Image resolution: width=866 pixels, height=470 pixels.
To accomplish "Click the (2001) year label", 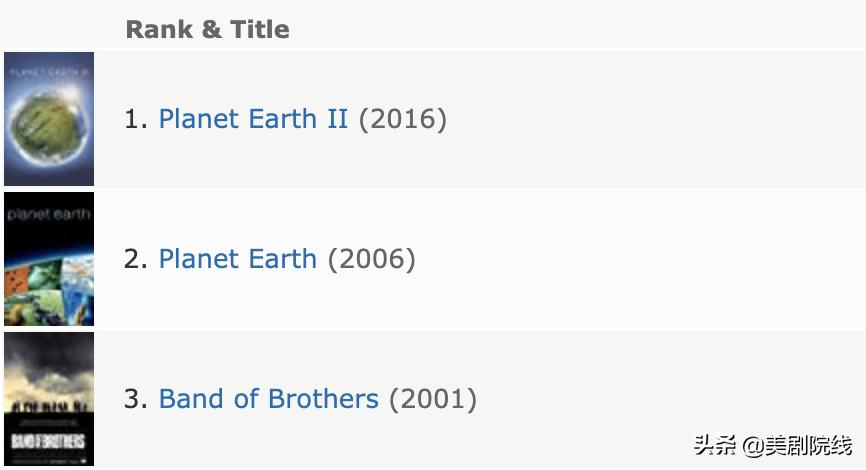I will point(432,399).
